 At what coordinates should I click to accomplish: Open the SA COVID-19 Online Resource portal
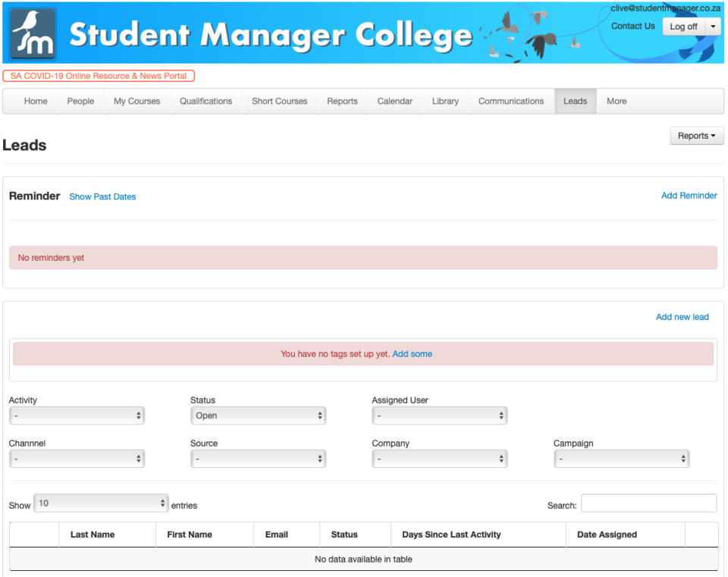pyautogui.click(x=99, y=76)
